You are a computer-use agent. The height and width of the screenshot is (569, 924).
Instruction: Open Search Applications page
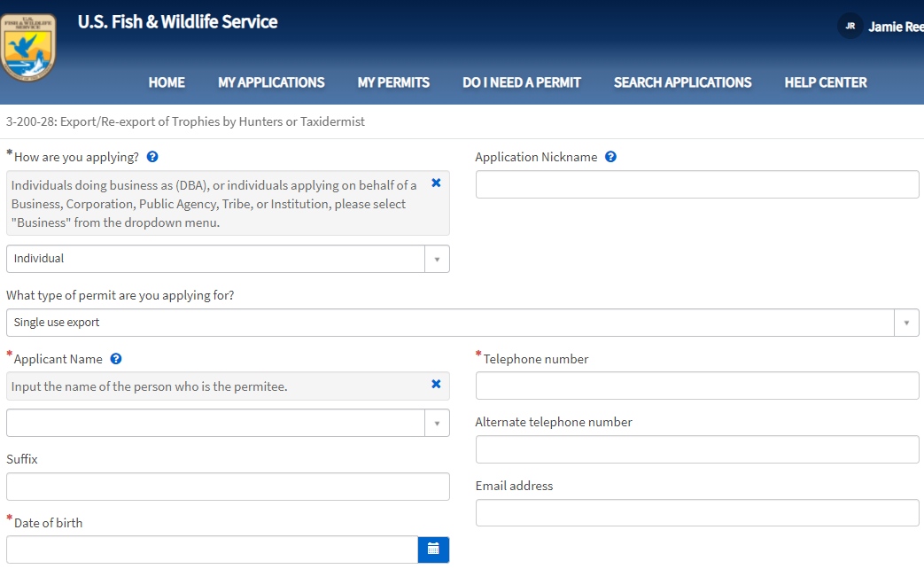pos(682,82)
